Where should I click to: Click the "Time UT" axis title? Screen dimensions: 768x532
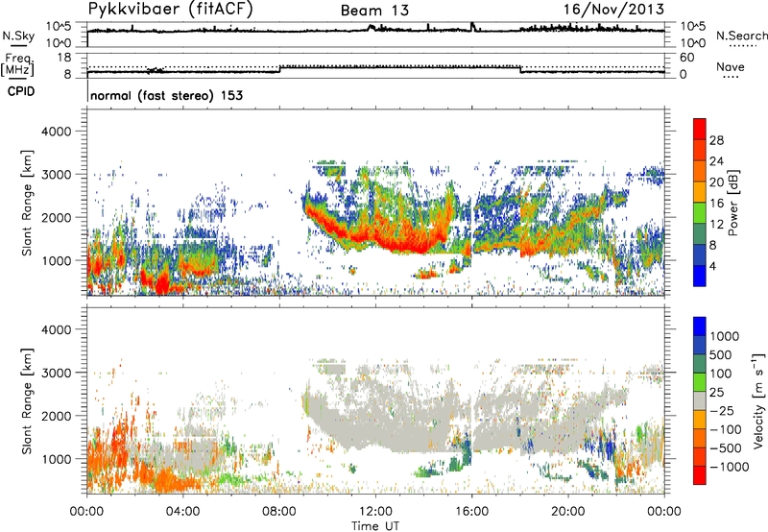coord(374,526)
